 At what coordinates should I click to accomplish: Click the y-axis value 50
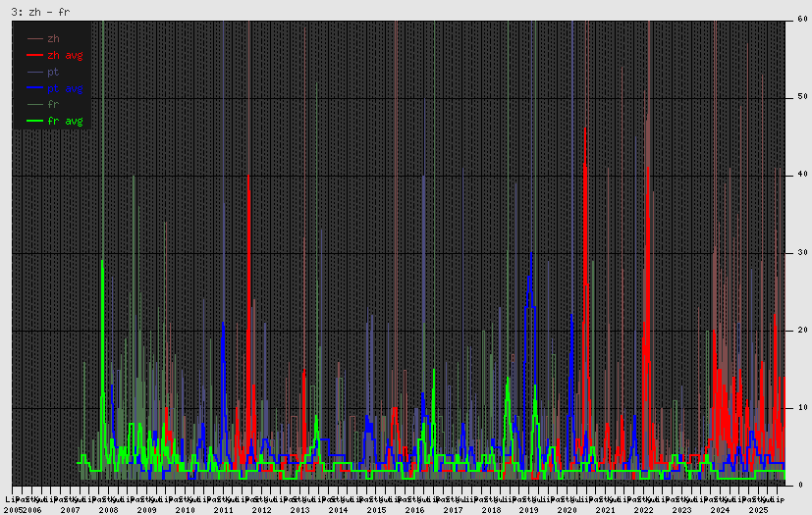pyautogui.click(x=803, y=97)
